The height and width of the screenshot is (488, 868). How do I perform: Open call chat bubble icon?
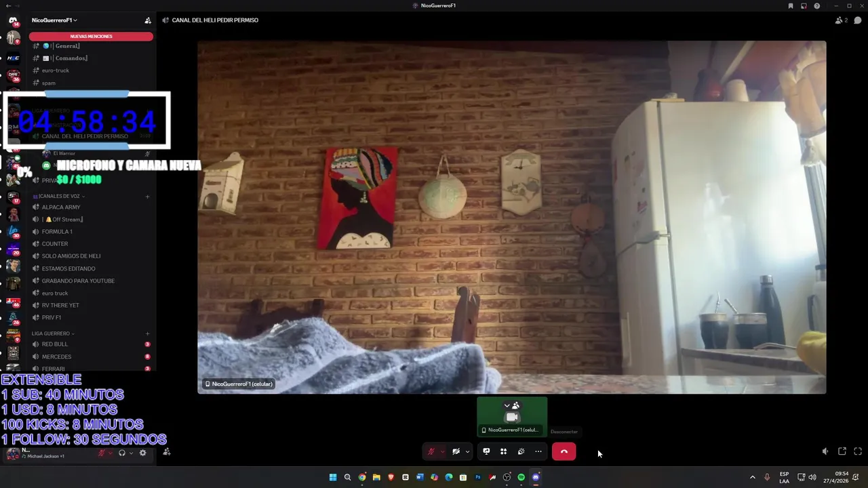(858, 20)
